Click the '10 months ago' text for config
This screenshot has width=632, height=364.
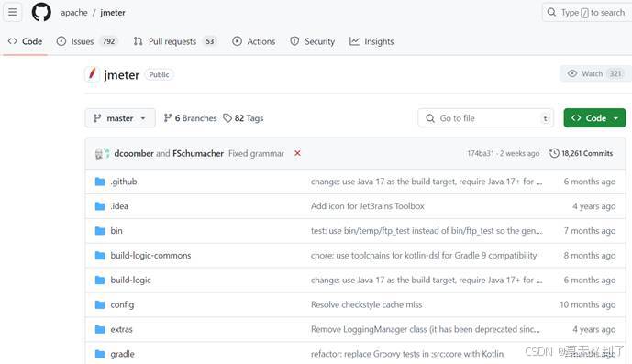(x=587, y=304)
